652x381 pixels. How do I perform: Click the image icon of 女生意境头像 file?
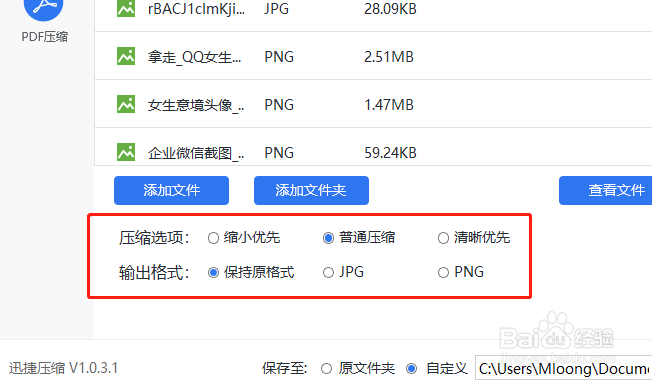pyautogui.click(x=126, y=104)
